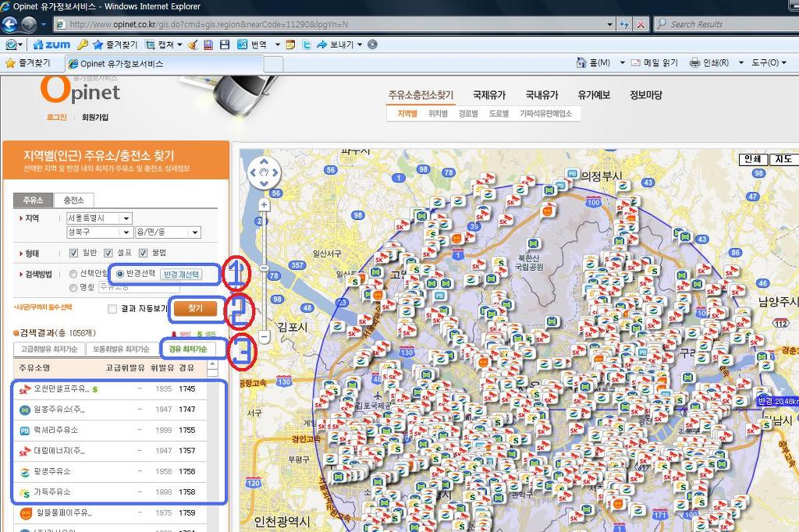Select the 보통휘발유 최저가순 tab
The width and height of the screenshot is (799, 532).
click(x=121, y=349)
